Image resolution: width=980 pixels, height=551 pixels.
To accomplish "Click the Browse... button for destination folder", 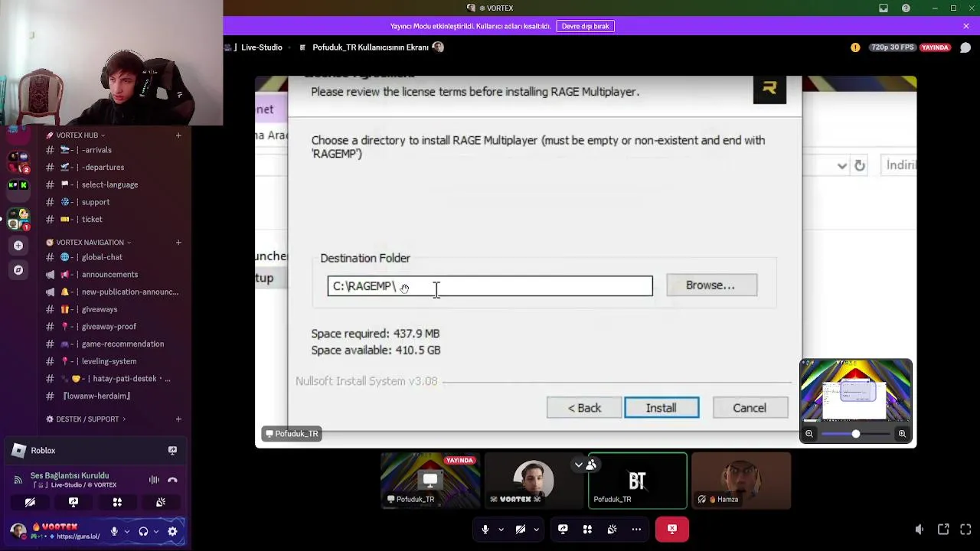I will (711, 285).
